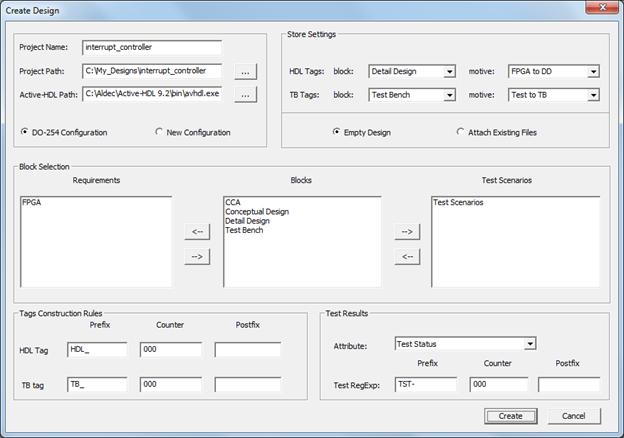Click the Test RegExp postfix field
This screenshot has height=438, width=624.
pos(569,385)
